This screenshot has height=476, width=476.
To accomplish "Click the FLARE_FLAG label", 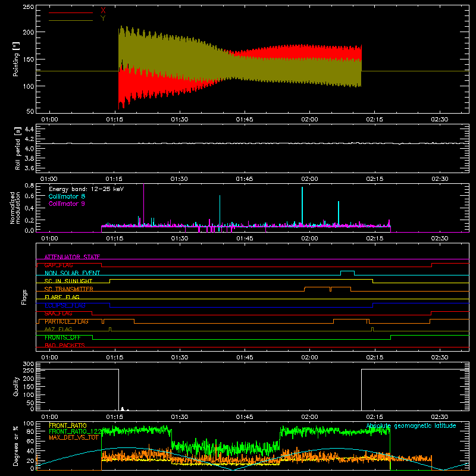I will [x=62, y=297].
